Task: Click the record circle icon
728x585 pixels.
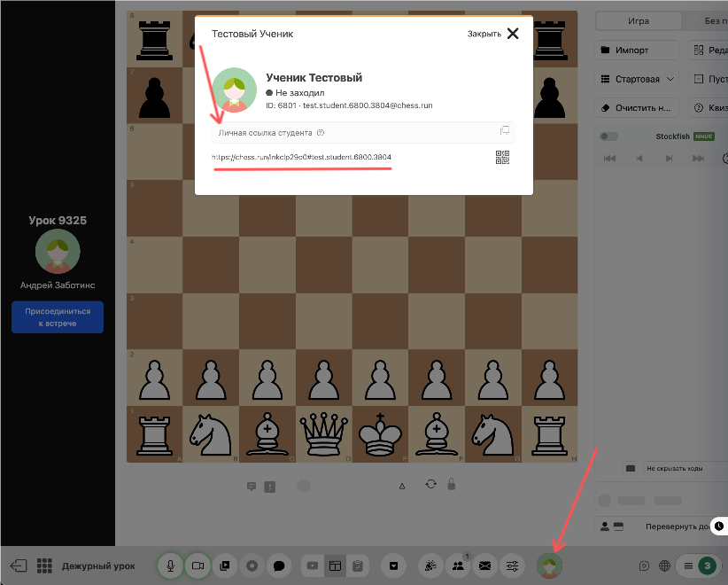Action: pyautogui.click(x=252, y=565)
